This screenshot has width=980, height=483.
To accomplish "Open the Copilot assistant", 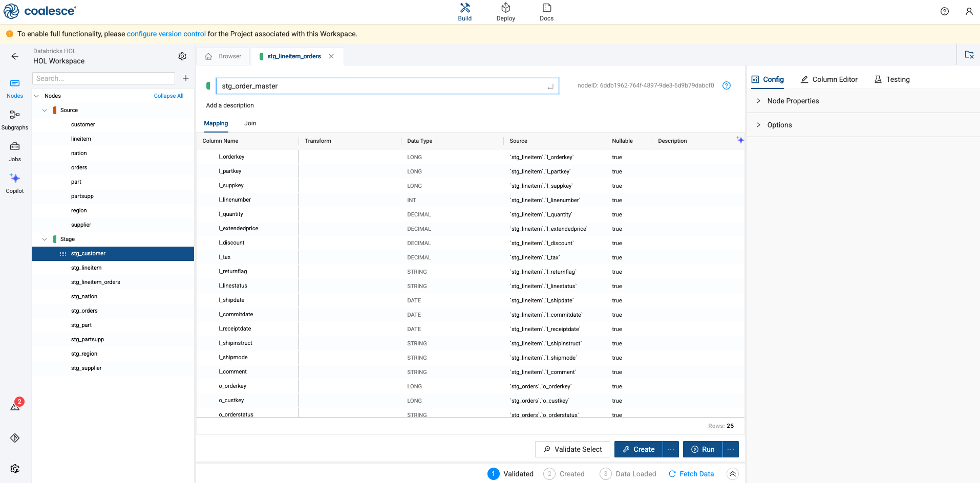I will tap(15, 183).
